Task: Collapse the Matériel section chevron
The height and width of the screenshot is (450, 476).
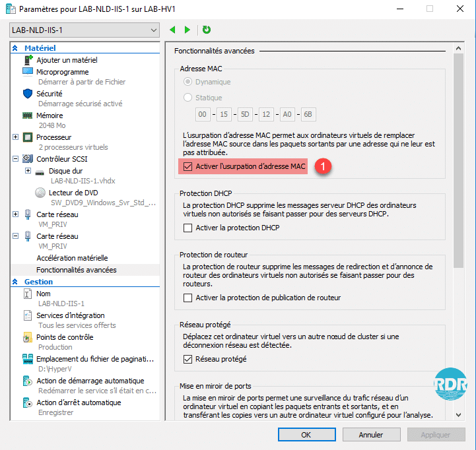Action: [x=15, y=48]
